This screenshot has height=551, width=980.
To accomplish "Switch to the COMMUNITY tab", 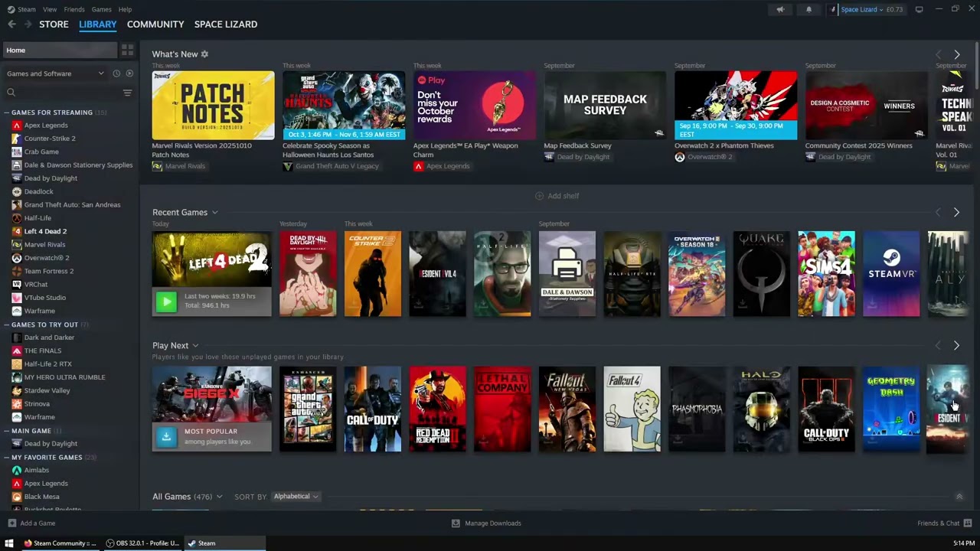I will click(155, 24).
